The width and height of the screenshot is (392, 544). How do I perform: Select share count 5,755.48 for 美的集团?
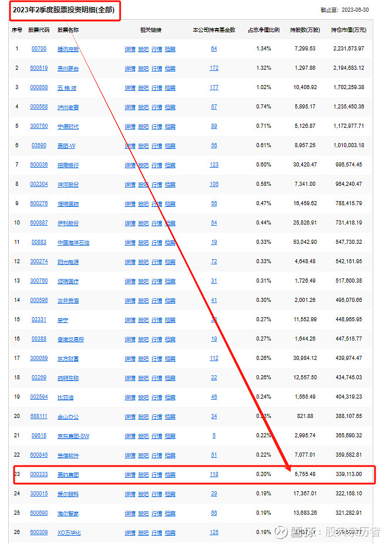pos(305,474)
